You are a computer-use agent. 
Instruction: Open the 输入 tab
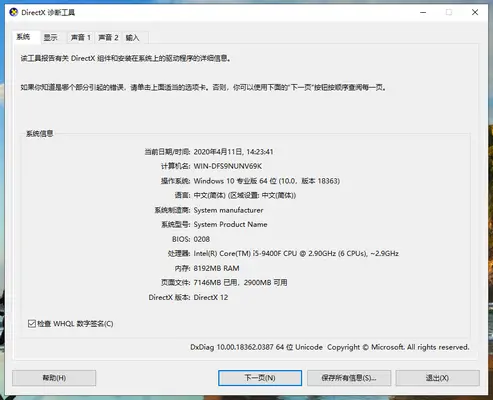pos(133,38)
